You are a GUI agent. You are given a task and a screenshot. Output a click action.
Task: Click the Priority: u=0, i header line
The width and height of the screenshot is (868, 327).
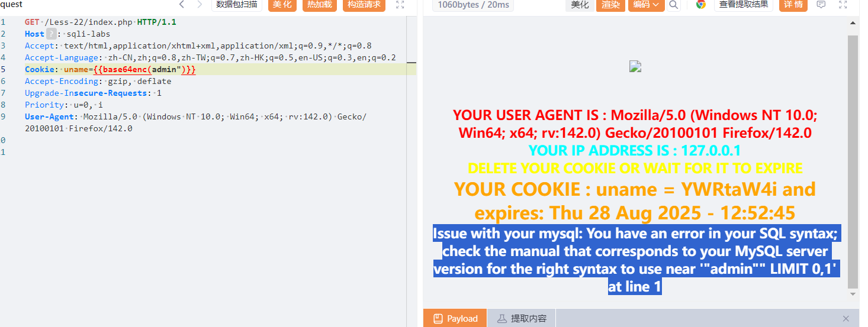click(x=64, y=105)
